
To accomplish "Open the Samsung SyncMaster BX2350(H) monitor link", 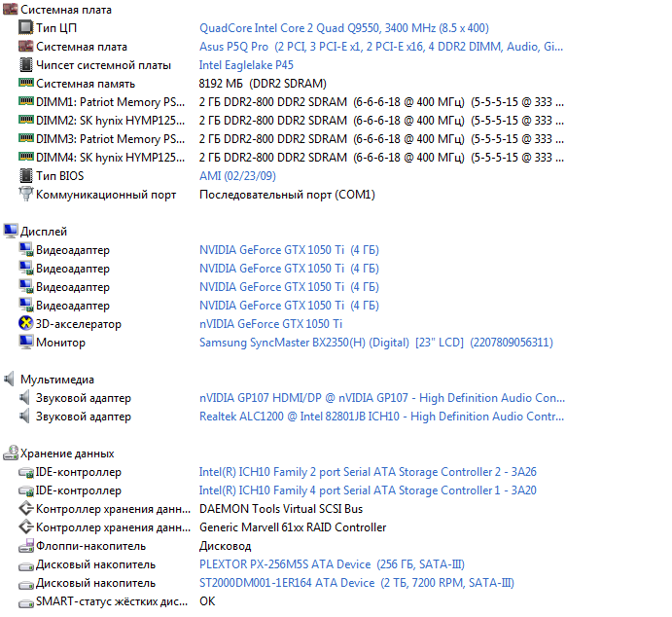I will point(375,343).
